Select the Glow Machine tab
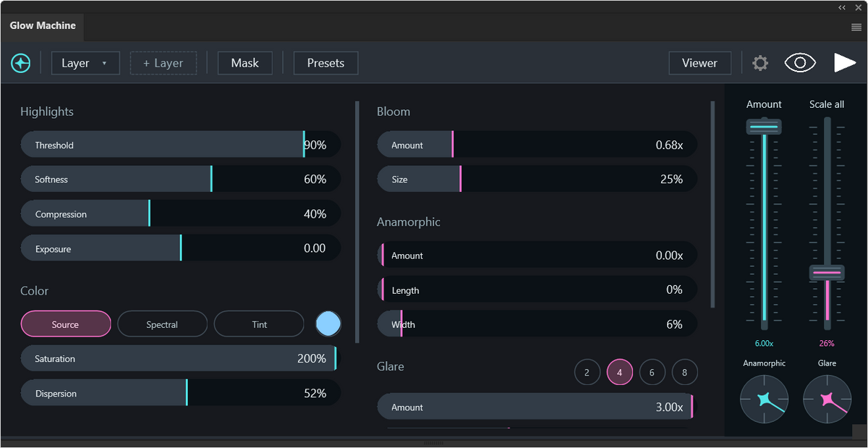The height and width of the screenshot is (448, 868). coord(43,26)
